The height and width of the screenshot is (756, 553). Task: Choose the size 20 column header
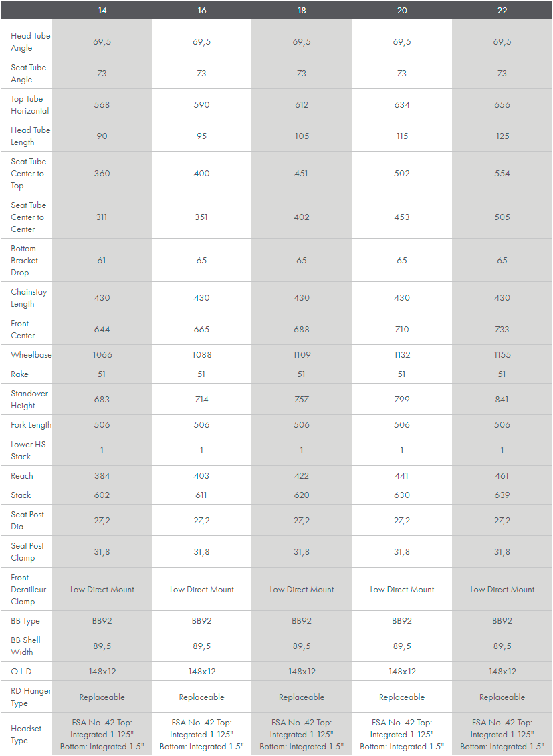(x=402, y=10)
